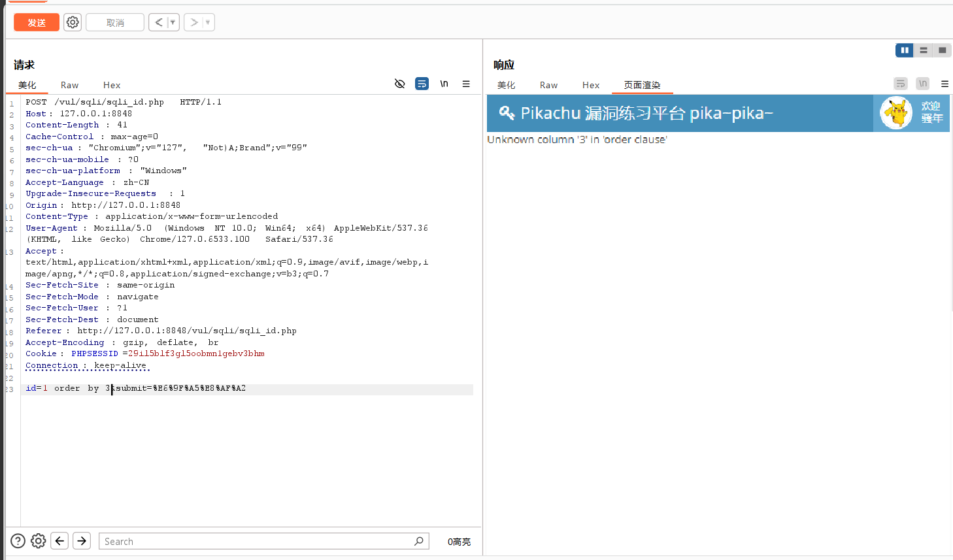Switch request view to Hex tab
Image resolution: width=953 pixels, height=560 pixels.
[x=112, y=85]
